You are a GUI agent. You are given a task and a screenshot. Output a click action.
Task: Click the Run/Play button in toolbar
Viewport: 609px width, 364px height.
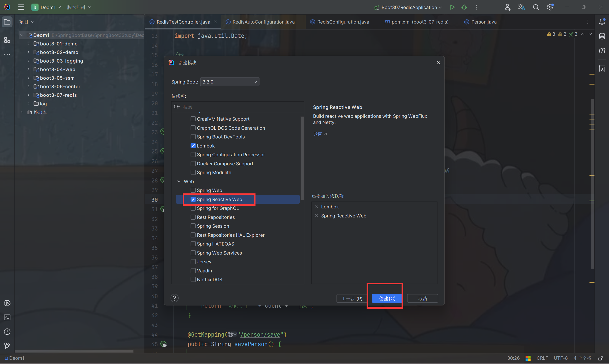coord(452,7)
